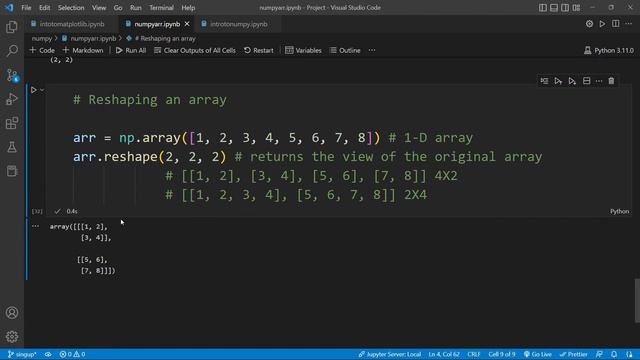Viewport: 640px width, 360px height.
Task: Open notebook toolbar overflow ellipsis
Action: click(x=372, y=50)
